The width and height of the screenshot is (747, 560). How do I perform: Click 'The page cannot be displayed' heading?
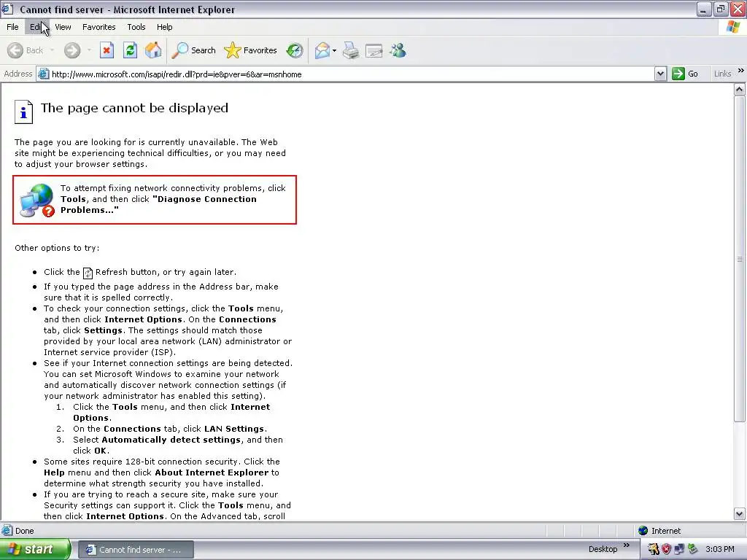tap(134, 108)
